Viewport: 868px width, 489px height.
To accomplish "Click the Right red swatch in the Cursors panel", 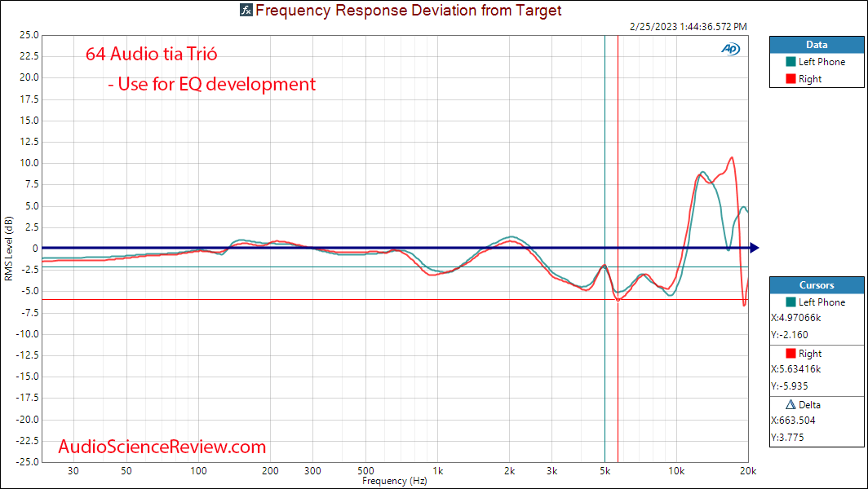I will (x=790, y=354).
